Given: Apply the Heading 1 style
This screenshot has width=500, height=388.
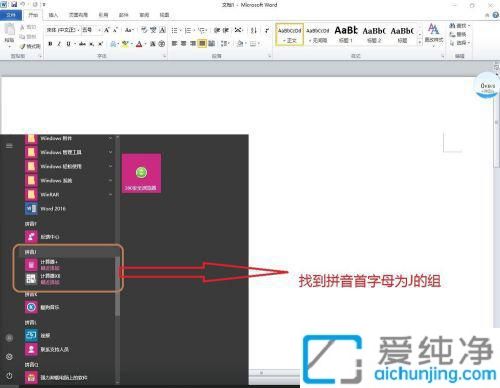Looking at the screenshot, I should (x=346, y=34).
